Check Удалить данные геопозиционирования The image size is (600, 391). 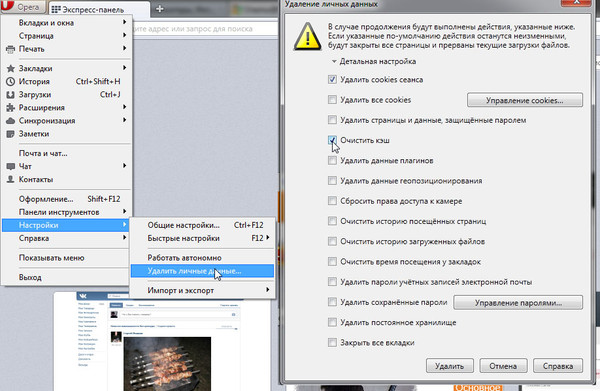332,181
